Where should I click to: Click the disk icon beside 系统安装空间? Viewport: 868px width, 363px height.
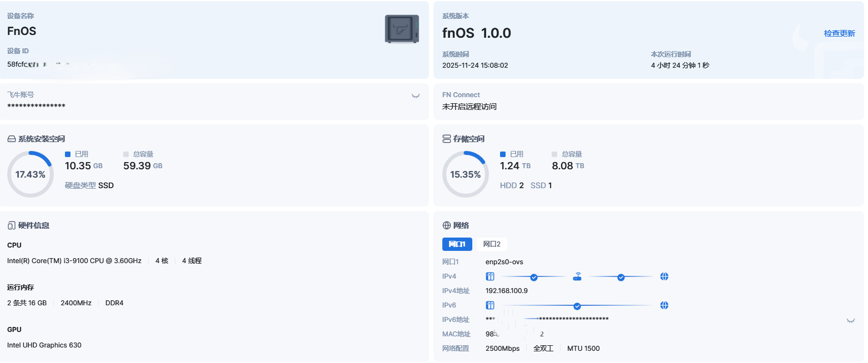11,139
